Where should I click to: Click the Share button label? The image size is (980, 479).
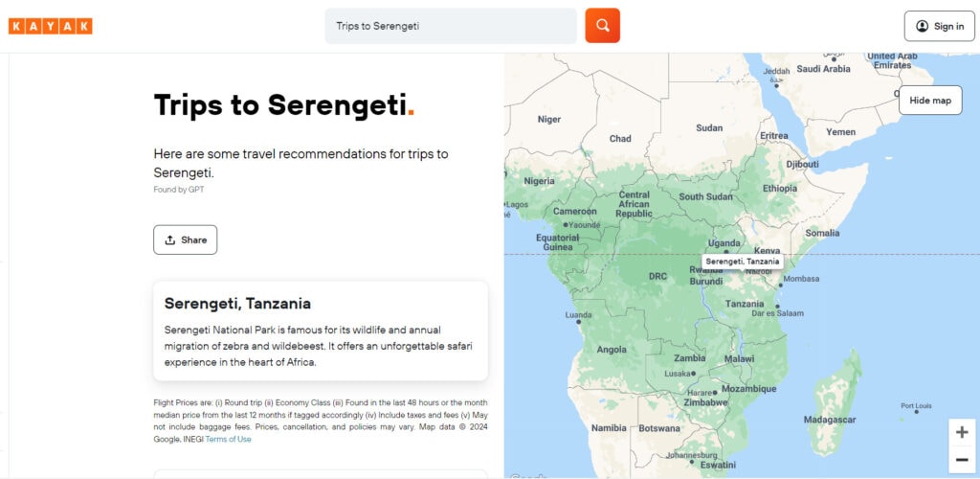(x=193, y=240)
